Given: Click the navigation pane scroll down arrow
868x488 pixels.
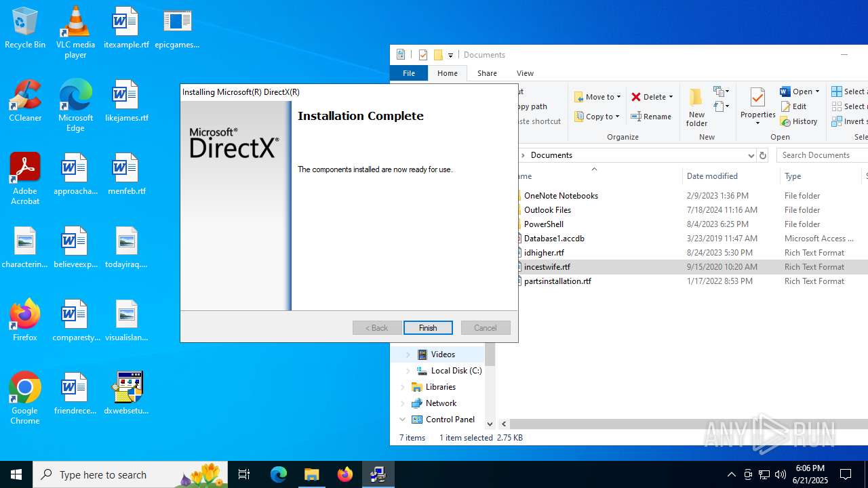Looking at the screenshot, I should [490, 424].
